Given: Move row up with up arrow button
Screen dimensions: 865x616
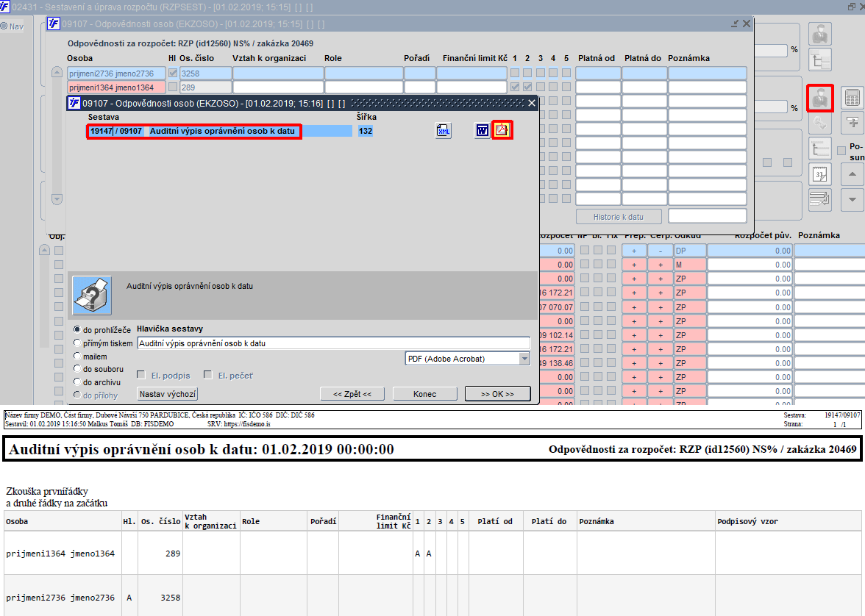Looking at the screenshot, I should click(852, 175).
